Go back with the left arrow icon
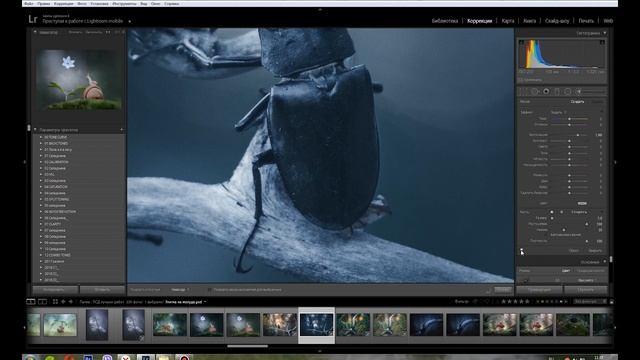 coord(63,302)
